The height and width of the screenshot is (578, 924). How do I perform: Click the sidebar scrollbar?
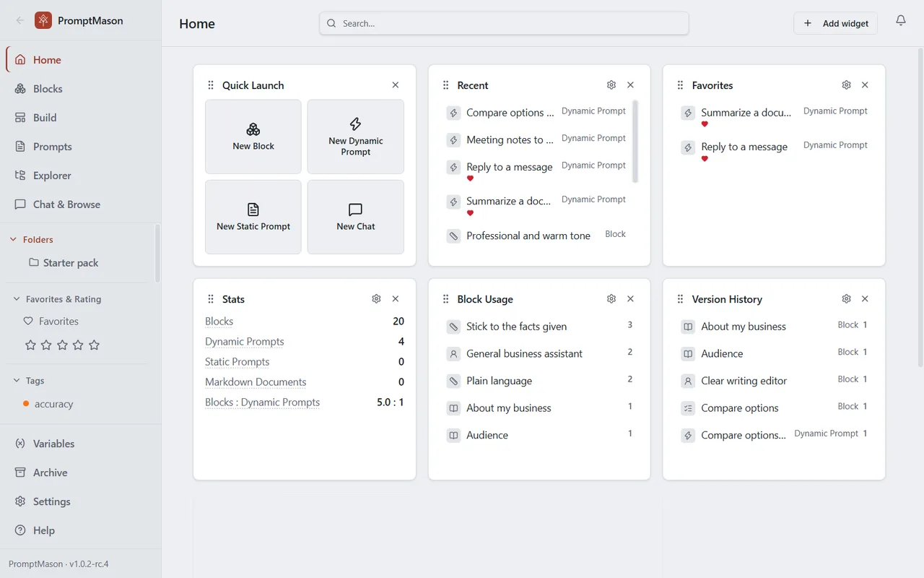pyautogui.click(x=157, y=253)
